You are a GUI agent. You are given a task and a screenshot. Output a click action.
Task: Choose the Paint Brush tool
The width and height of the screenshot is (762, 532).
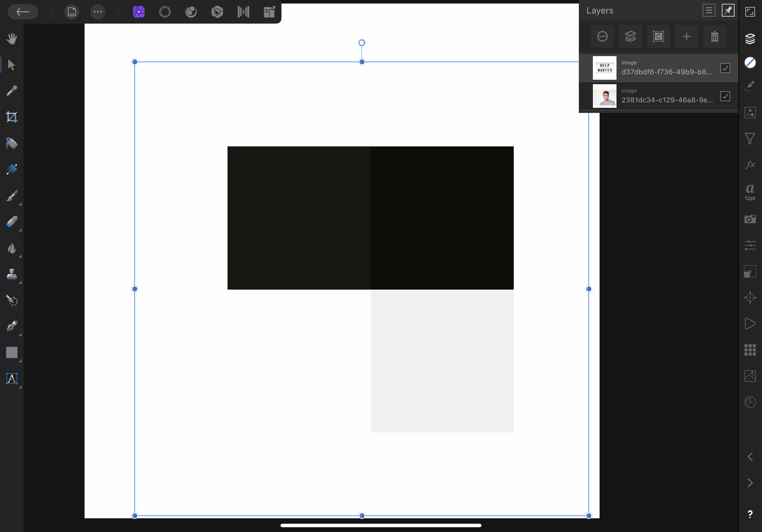coord(11,196)
